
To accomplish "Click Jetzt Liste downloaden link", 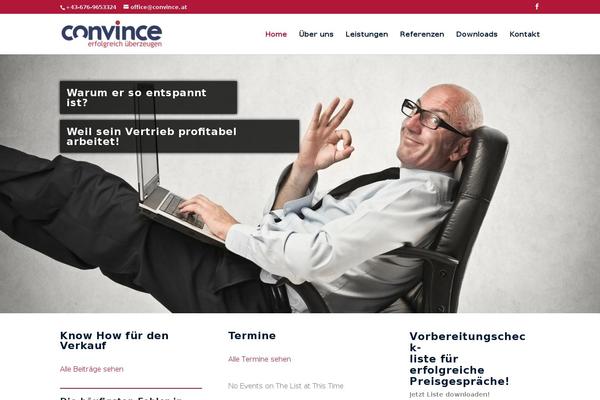I will pyautogui.click(x=449, y=394).
